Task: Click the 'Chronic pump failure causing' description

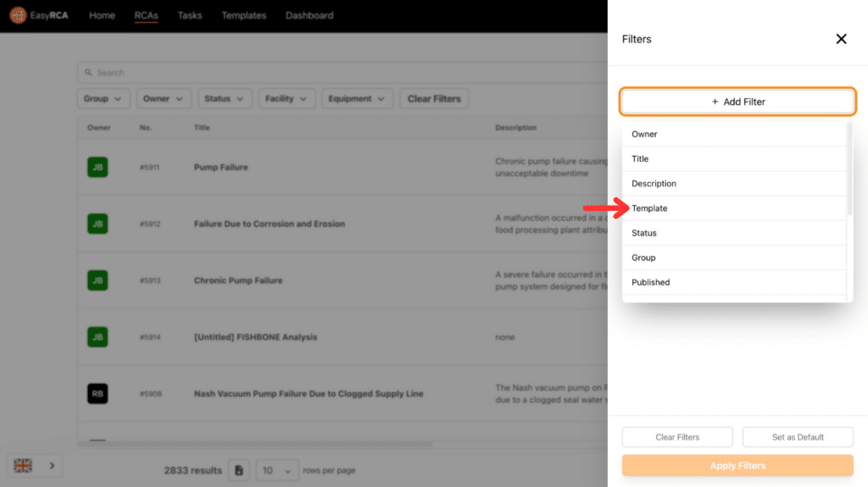Action: pos(551,167)
